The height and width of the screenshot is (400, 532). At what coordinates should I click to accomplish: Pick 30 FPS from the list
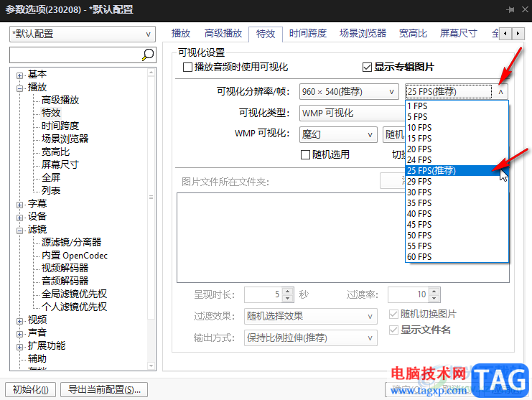[x=457, y=192]
